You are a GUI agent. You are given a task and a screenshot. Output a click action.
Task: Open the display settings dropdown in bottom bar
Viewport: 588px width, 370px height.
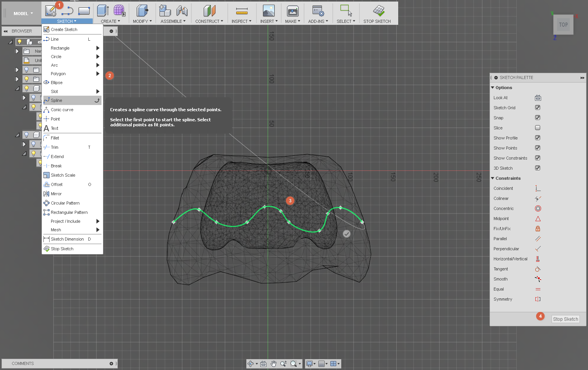coord(311,363)
